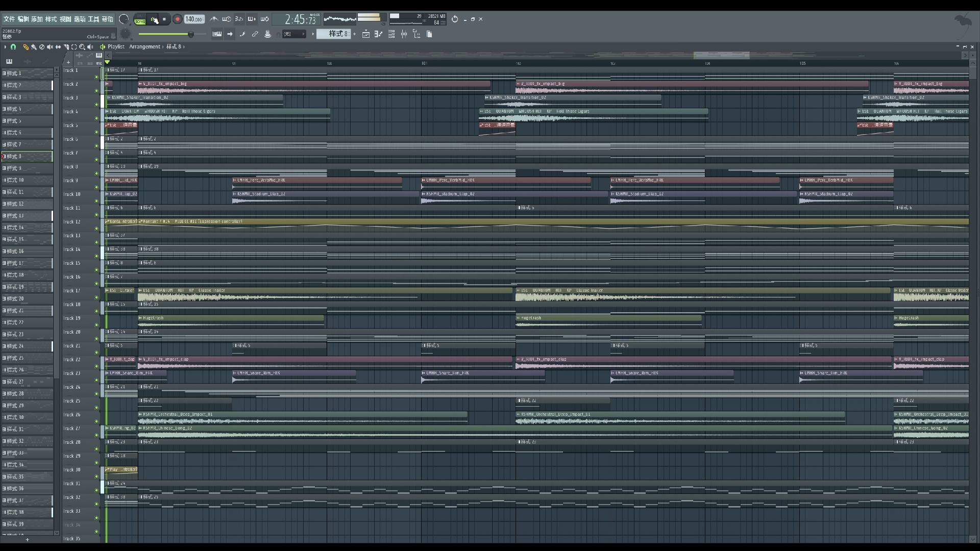Screen dimensions: 980x551
Task: Click the record enable button in toolbar
Action: point(177,19)
